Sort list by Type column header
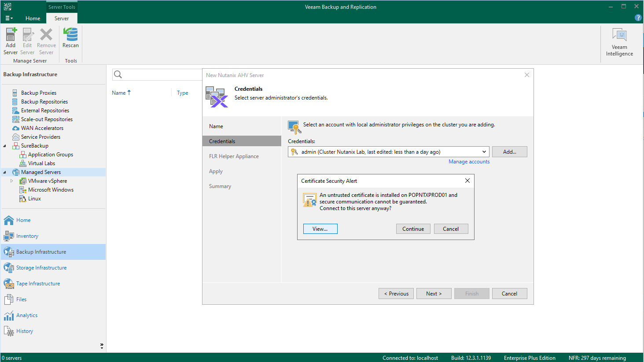This screenshot has height=362, width=644. tap(182, 93)
